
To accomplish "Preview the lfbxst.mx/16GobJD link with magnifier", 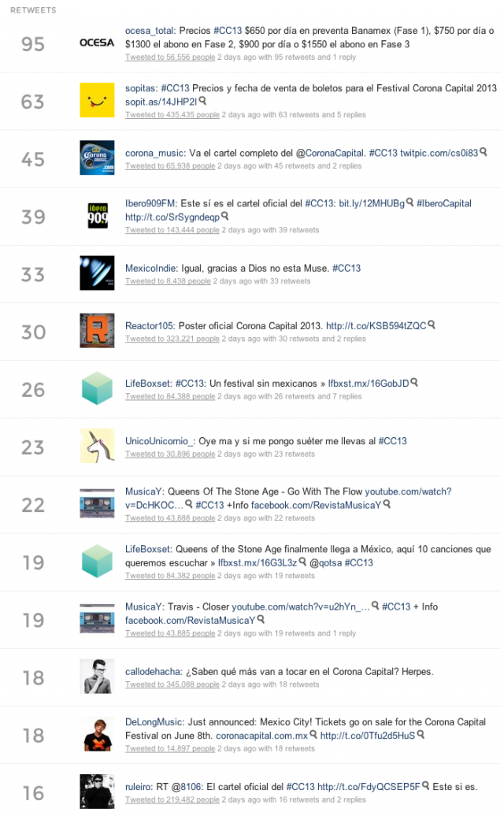I will [414, 383].
